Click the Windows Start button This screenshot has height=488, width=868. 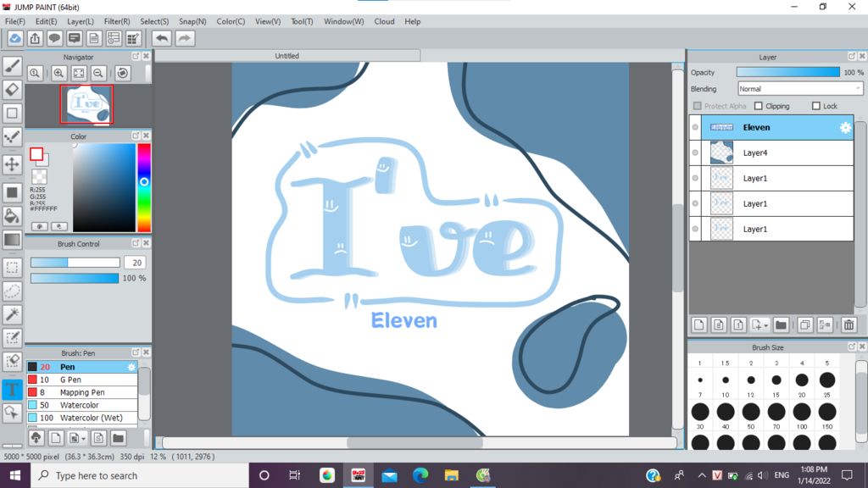coord(15,475)
